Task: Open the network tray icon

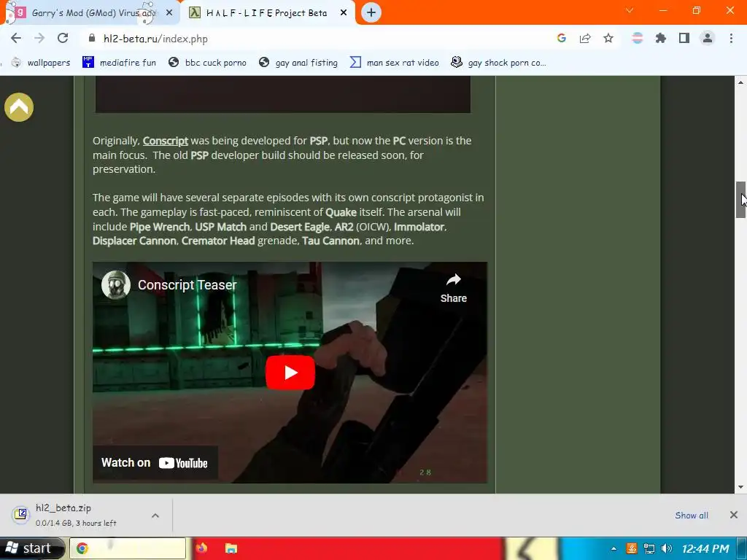Action: pos(649,548)
